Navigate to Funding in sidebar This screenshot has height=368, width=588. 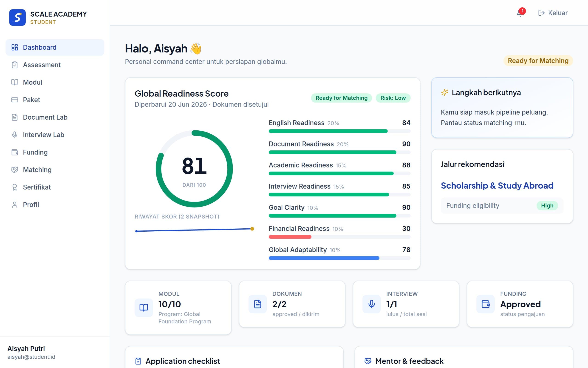pos(55,152)
